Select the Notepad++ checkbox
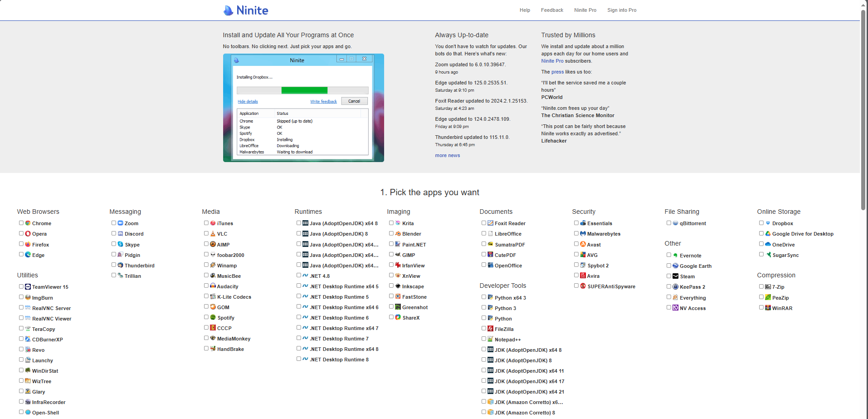Screen dimensions: 868x419 click(484, 339)
